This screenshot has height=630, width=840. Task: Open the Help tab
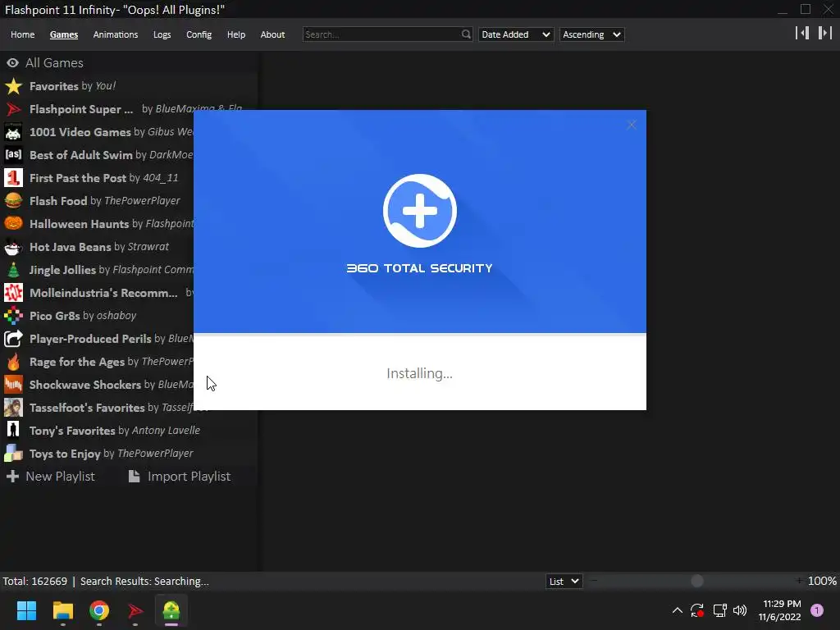[235, 34]
